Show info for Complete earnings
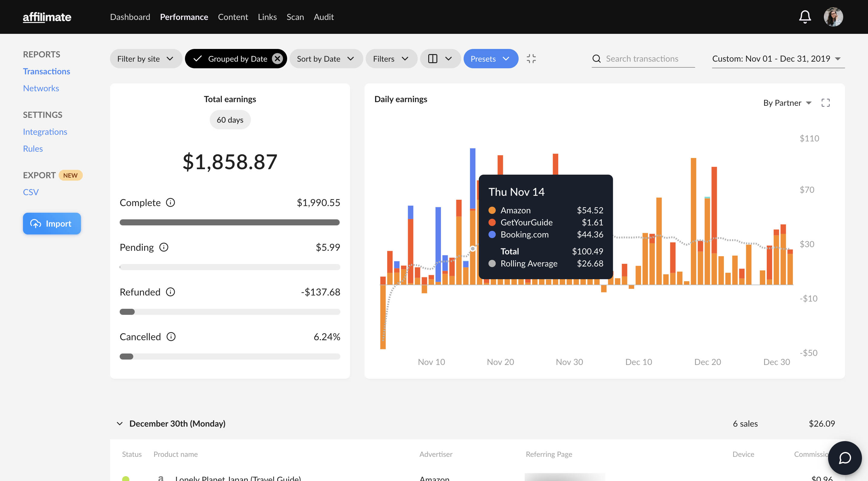Viewport: 868px width, 481px height. pos(170,202)
